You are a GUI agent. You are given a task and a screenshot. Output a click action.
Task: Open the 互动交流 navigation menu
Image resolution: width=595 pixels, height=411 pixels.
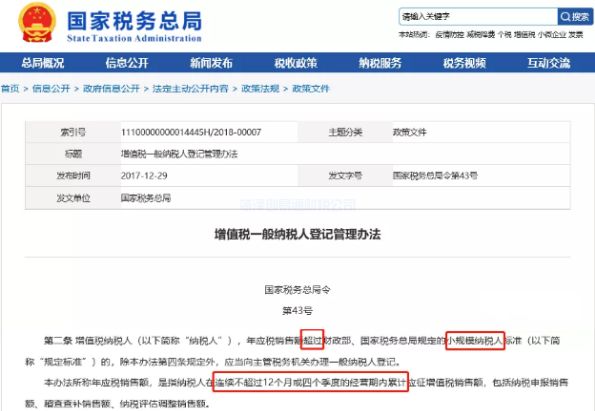pyautogui.click(x=549, y=63)
